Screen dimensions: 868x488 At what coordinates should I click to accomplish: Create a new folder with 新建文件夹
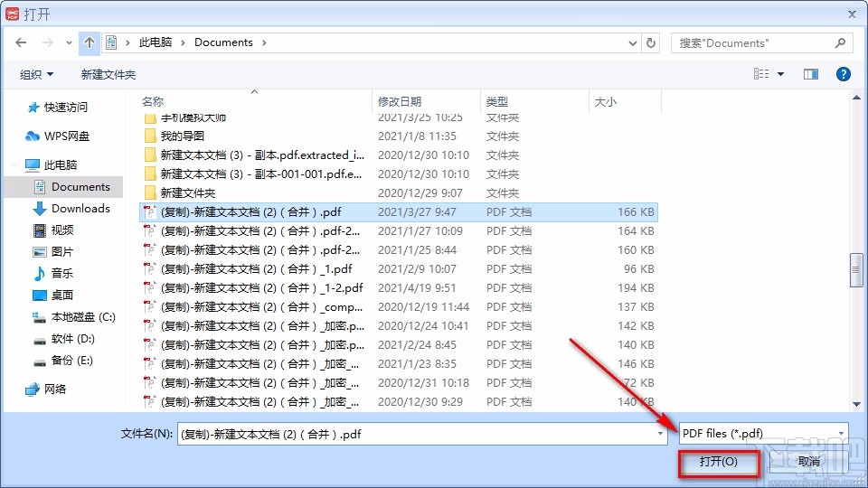coord(108,74)
